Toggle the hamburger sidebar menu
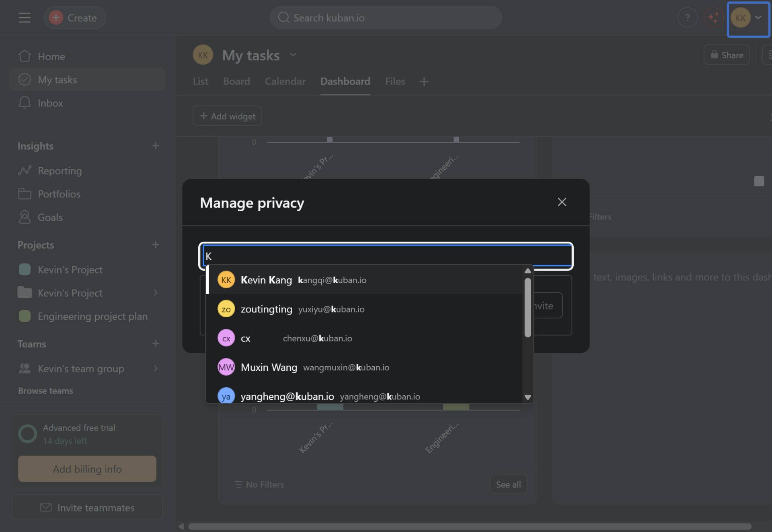The width and height of the screenshot is (772, 532). (x=25, y=18)
